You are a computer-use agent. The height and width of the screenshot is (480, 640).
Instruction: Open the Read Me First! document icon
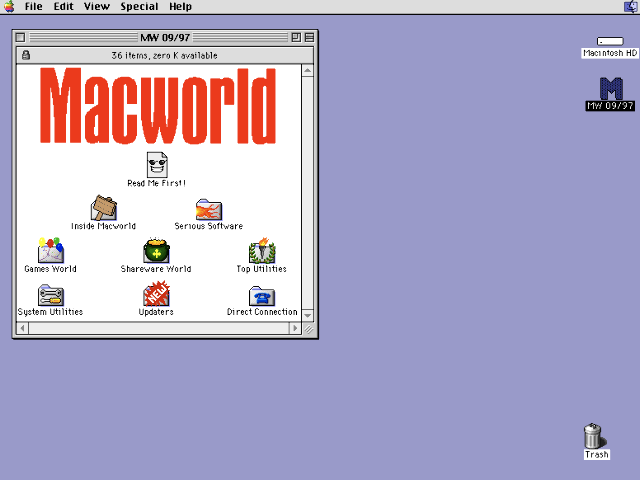[157, 164]
